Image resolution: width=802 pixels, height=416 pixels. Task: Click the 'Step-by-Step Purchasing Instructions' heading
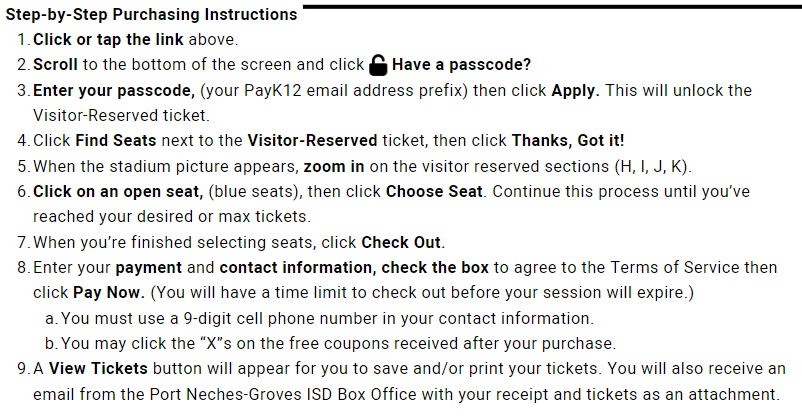coord(151,14)
